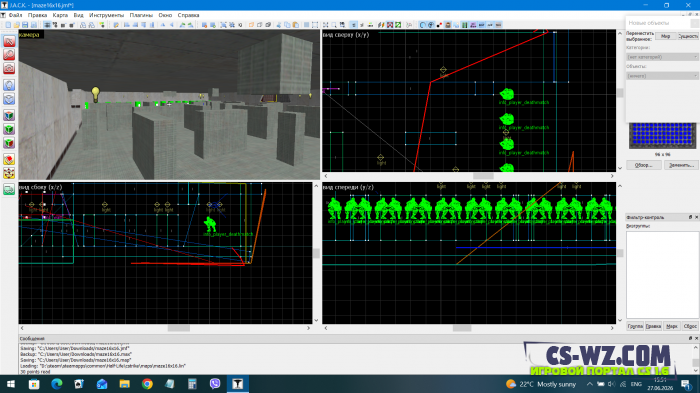700x393 pixels.
Task: Open the камера viewport label menu
Action: 30,34
